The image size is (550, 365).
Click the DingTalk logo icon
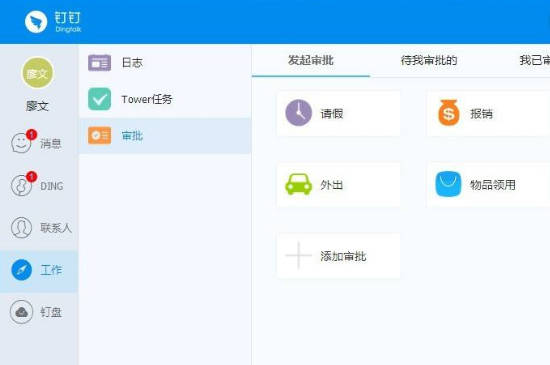(x=36, y=22)
